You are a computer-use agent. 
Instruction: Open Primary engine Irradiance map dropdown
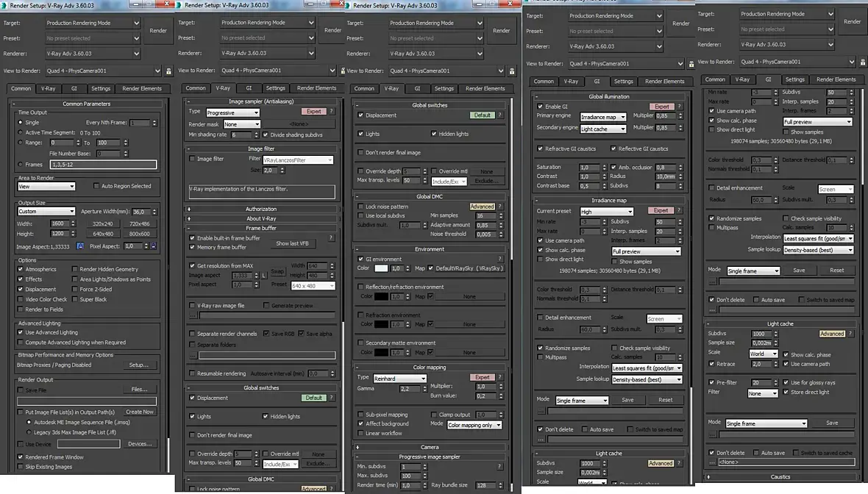(x=603, y=117)
